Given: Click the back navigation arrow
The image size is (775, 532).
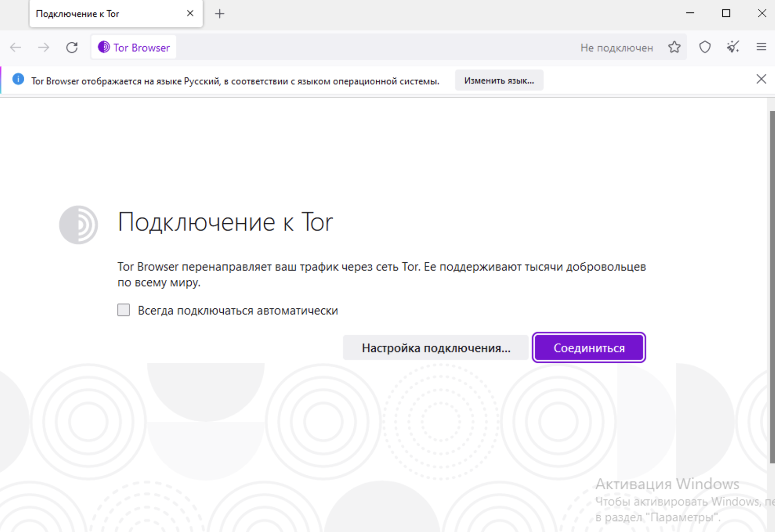Looking at the screenshot, I should coord(16,47).
